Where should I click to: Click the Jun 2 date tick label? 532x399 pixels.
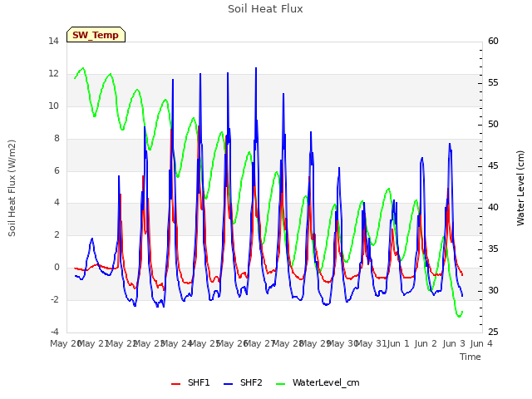(x=426, y=343)
